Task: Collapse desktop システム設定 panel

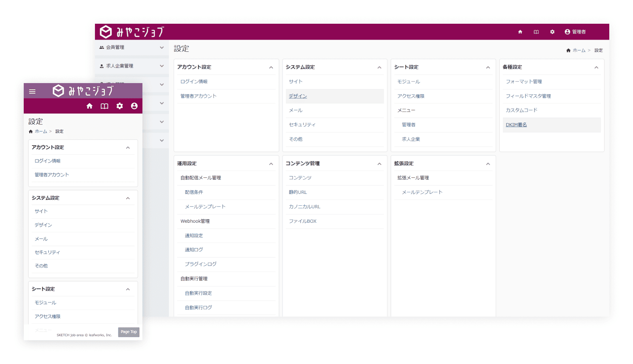Action: 379,68
